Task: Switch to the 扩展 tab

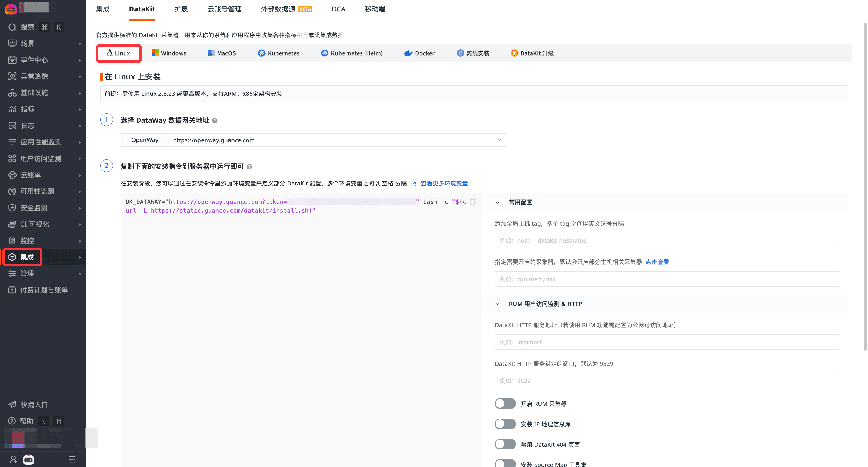Action: 181,9
